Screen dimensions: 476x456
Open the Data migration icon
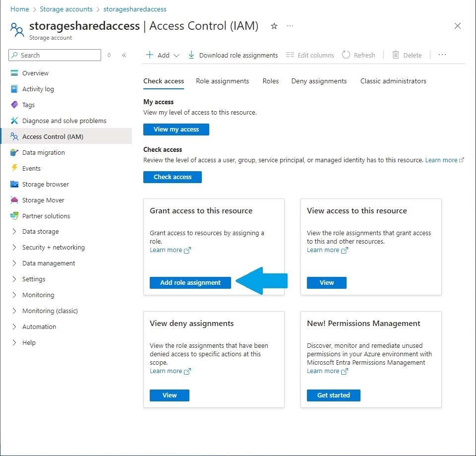[14, 152]
